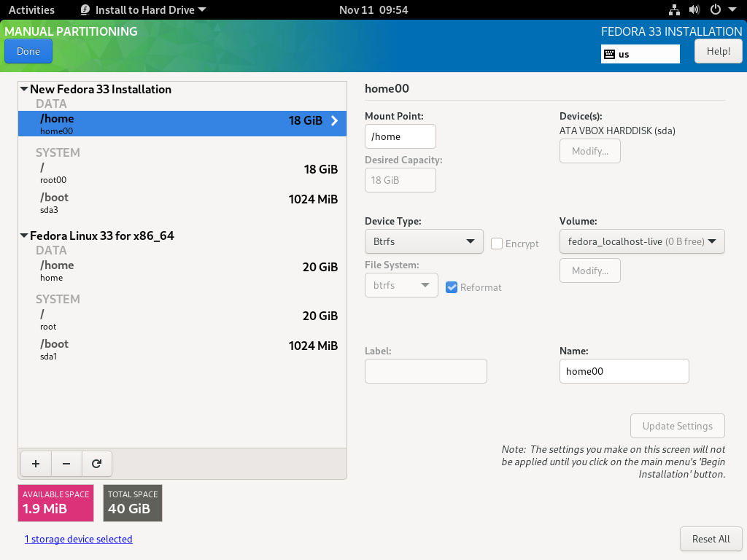Uncheck the Reformat checkbox
This screenshot has width=747, height=560.
click(452, 287)
